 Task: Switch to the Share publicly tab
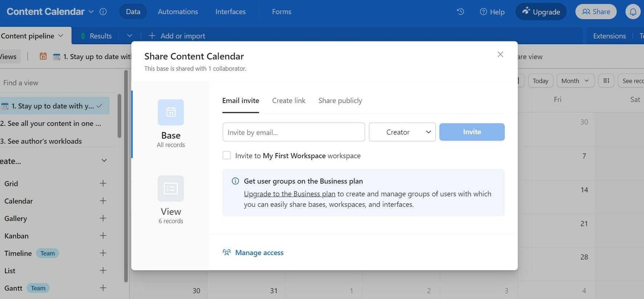click(x=340, y=101)
